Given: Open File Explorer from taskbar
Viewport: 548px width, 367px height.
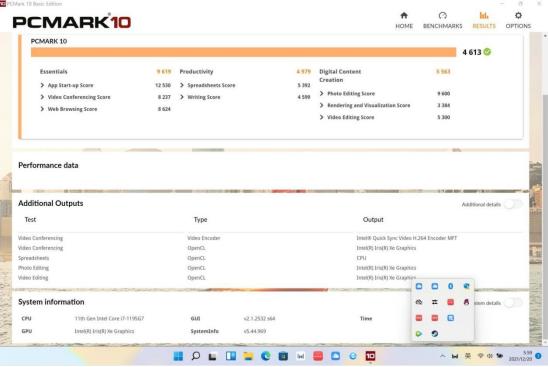Looking at the screenshot, I should tap(248, 356).
